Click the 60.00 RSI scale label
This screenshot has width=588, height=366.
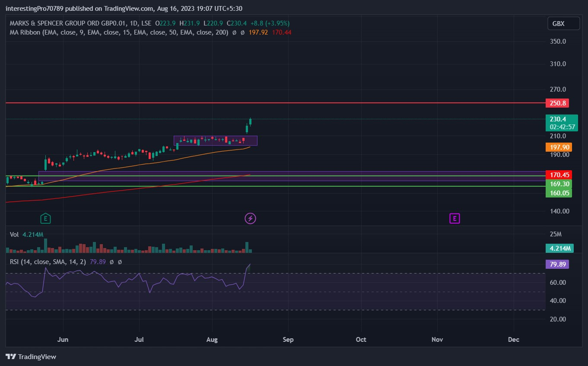(x=558, y=282)
